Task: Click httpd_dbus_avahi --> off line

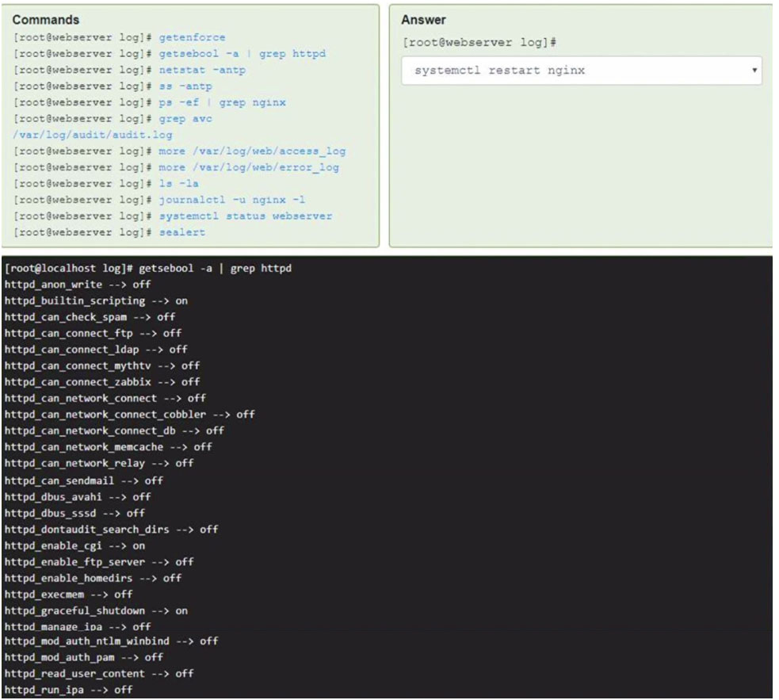Action: (78, 497)
